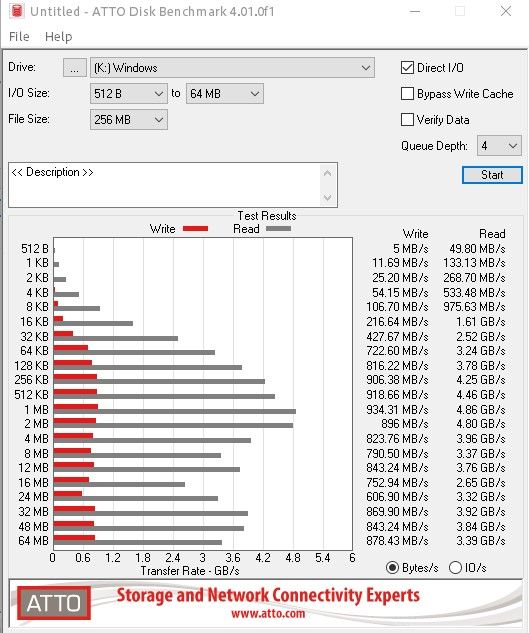Viewport: 529px width, 633px height.
Task: Click the 48 MB chart row label
Action: coord(33,526)
